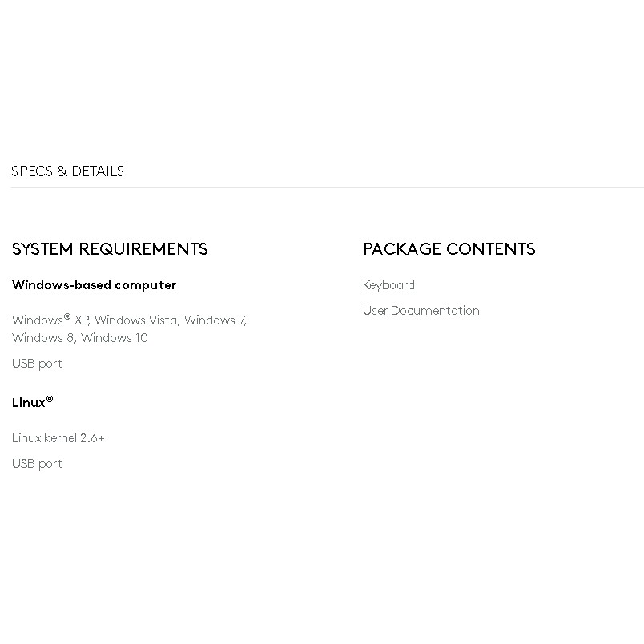Click the SYSTEM REQUIREMENTS heading
The height and width of the screenshot is (644, 644).
click(110, 249)
